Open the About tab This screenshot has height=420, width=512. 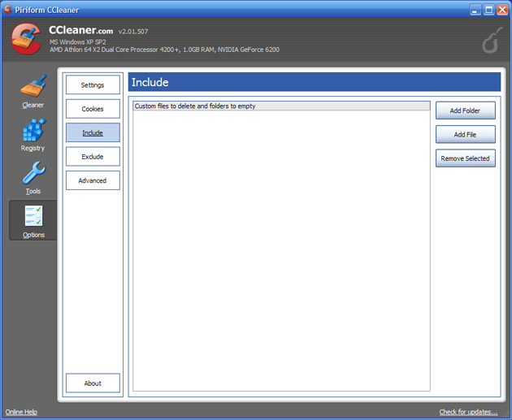tap(93, 383)
